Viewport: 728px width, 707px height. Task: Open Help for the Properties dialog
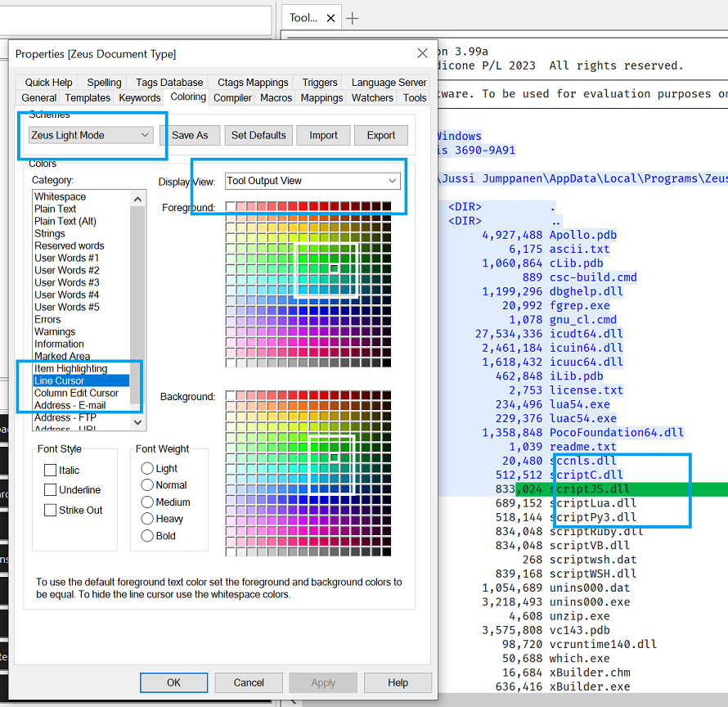[x=398, y=682]
